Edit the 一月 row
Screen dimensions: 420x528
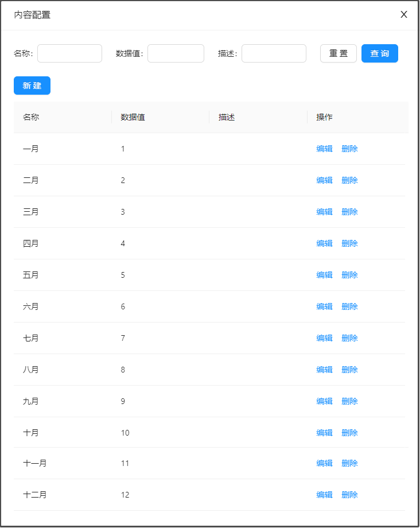click(x=324, y=149)
